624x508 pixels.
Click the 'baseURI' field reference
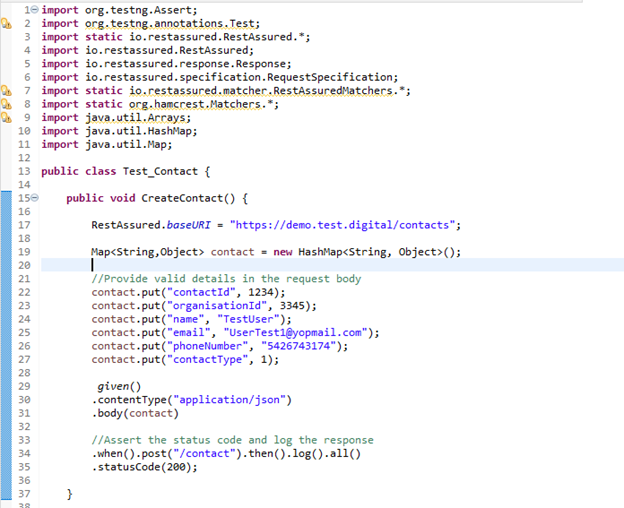[188, 225]
